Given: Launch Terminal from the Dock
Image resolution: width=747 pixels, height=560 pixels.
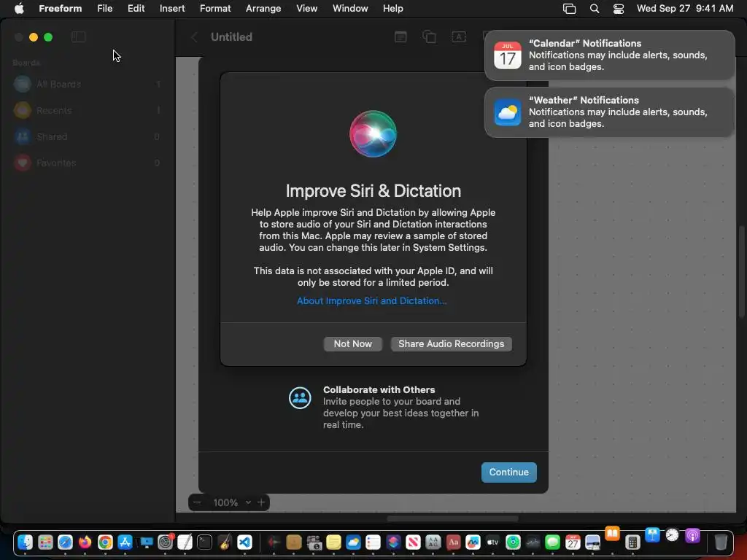Looking at the screenshot, I should (x=205, y=542).
